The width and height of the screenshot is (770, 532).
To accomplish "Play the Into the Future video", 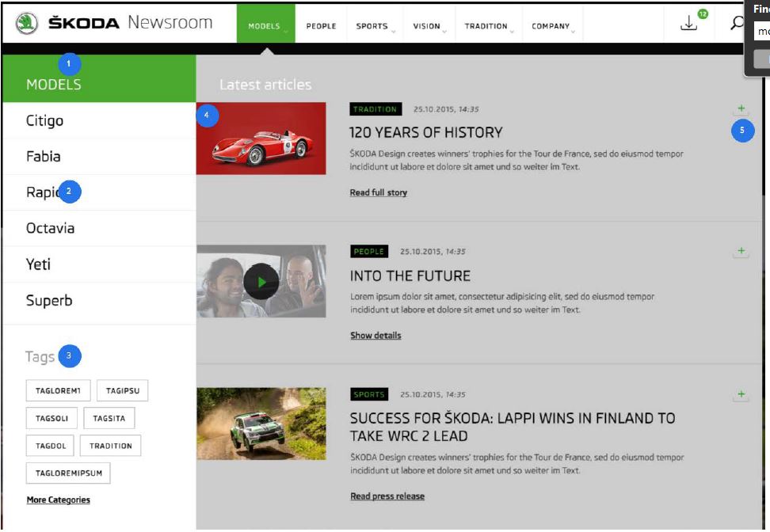I will pyautogui.click(x=261, y=282).
